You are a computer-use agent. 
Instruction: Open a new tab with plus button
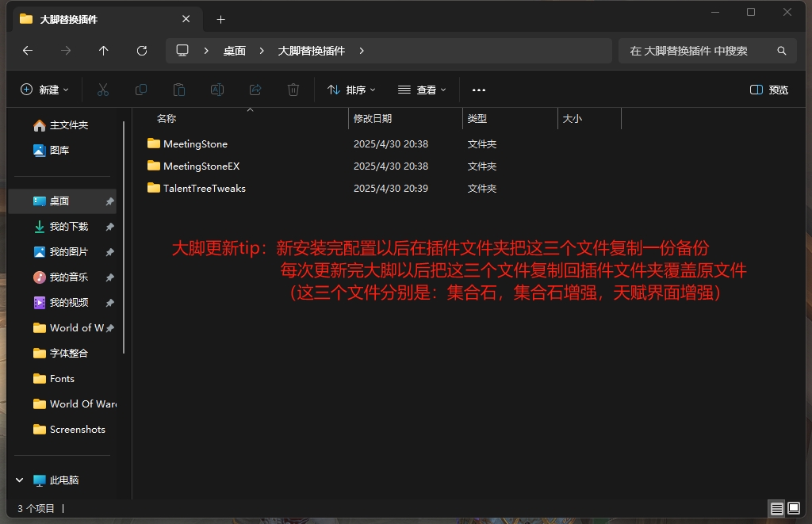pos(221,19)
